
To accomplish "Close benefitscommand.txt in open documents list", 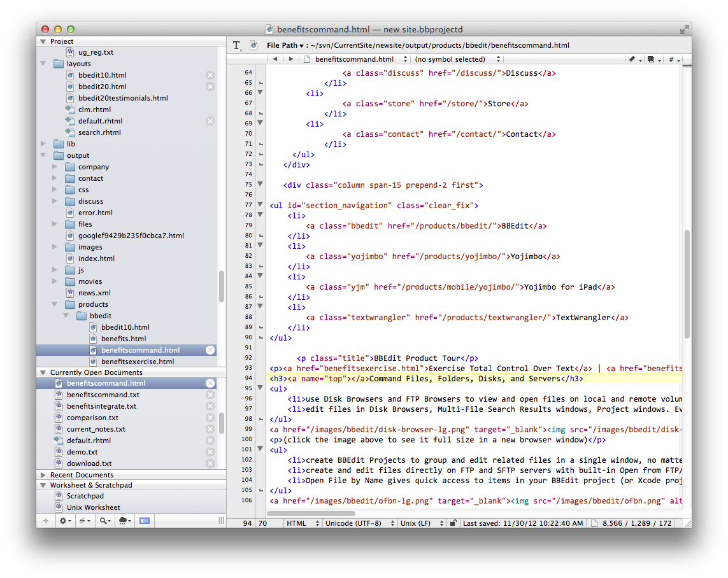I will coord(210,395).
